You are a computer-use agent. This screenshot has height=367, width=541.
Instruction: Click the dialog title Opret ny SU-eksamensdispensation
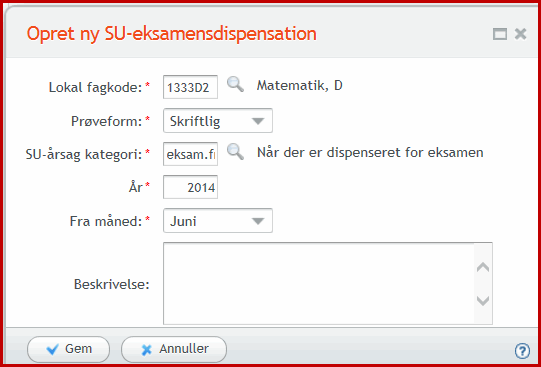(x=171, y=34)
